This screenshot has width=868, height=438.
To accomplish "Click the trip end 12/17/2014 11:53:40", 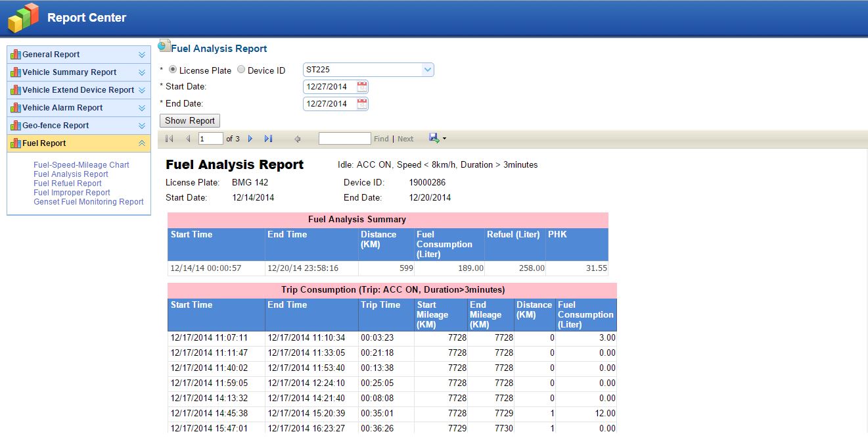I will (x=306, y=368).
